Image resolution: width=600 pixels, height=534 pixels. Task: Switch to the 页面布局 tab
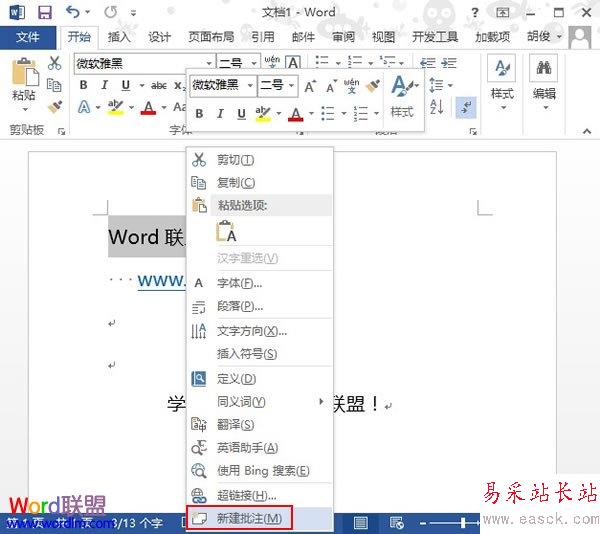(211, 37)
